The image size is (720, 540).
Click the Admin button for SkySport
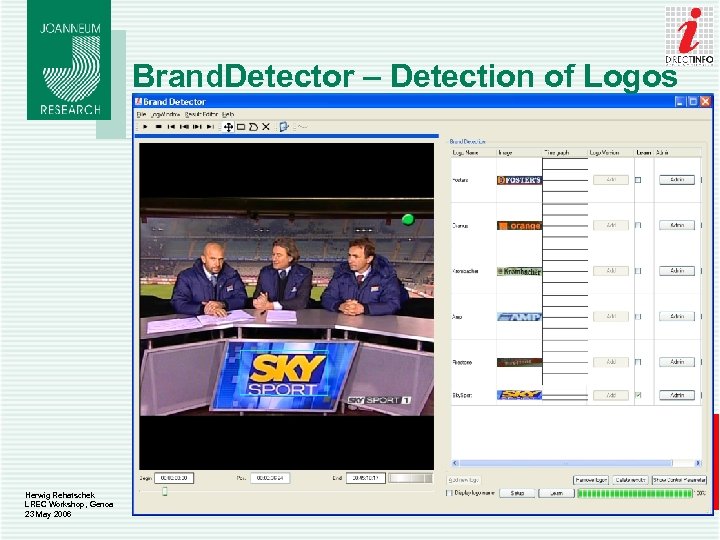click(x=677, y=395)
